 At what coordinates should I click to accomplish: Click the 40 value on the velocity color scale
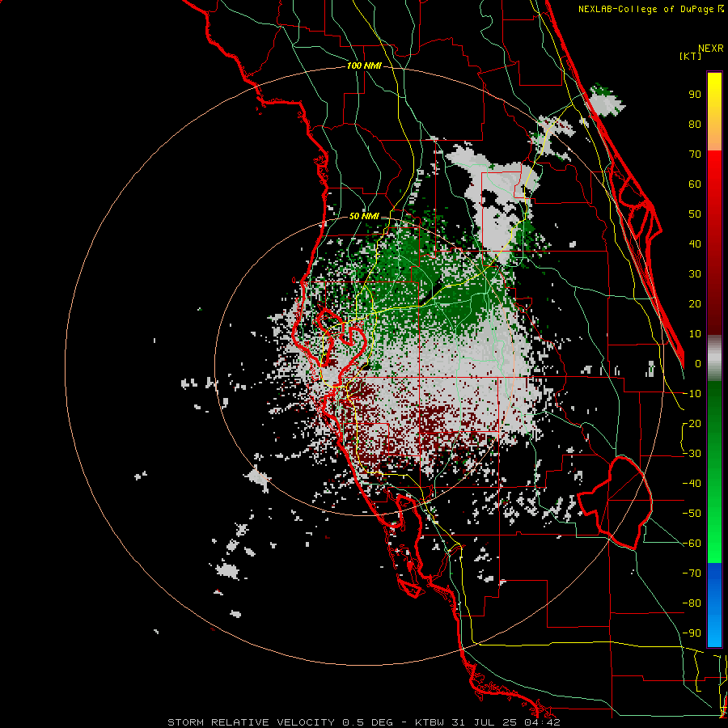coord(695,244)
